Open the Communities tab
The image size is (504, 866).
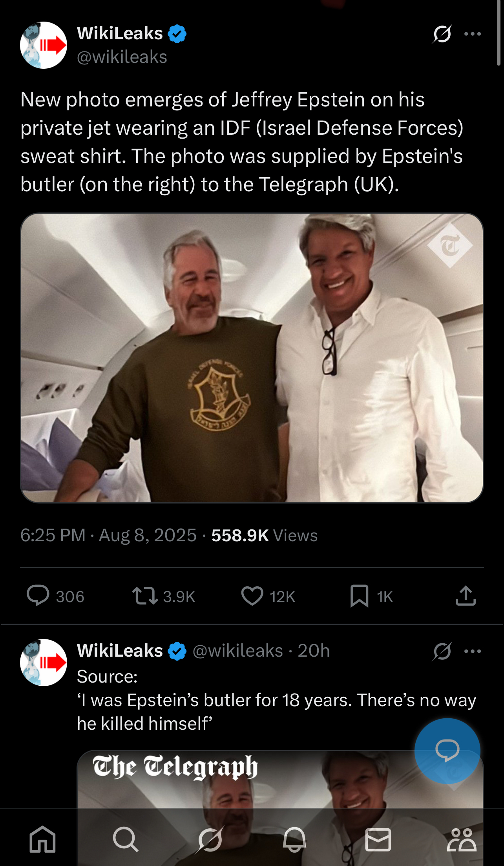pyautogui.click(x=462, y=840)
